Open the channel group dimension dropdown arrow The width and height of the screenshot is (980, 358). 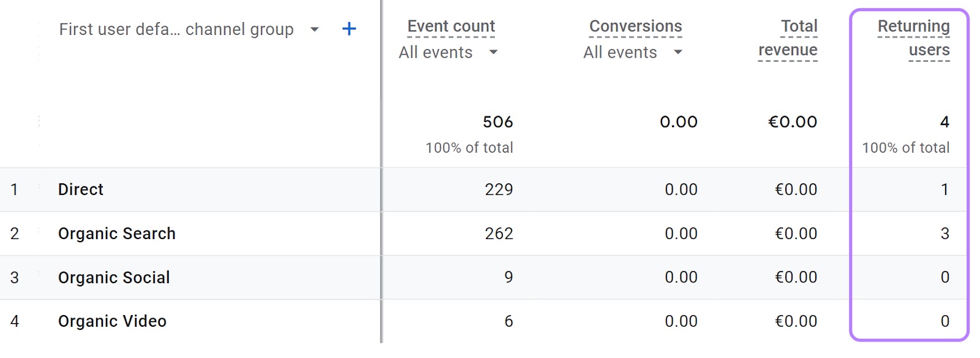(x=314, y=29)
